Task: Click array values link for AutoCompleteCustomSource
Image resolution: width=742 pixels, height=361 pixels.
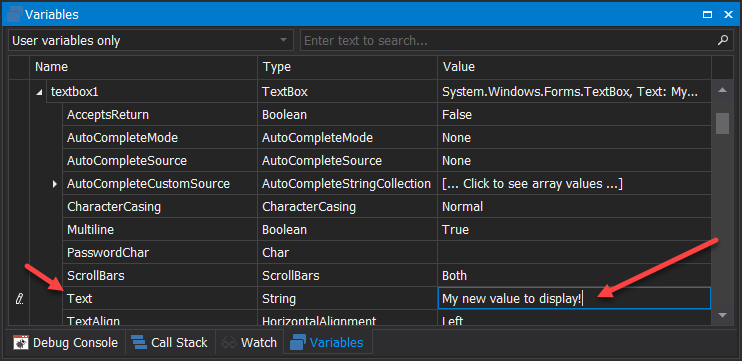Action: [x=532, y=184]
